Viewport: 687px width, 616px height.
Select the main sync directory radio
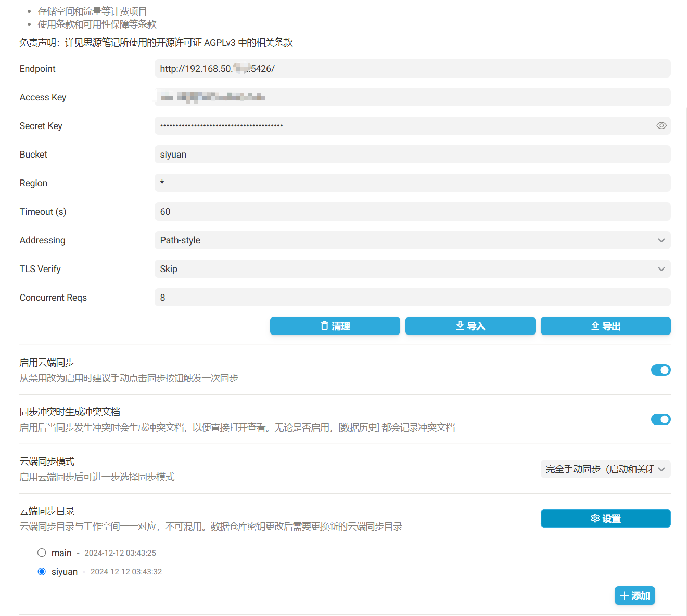(42, 553)
